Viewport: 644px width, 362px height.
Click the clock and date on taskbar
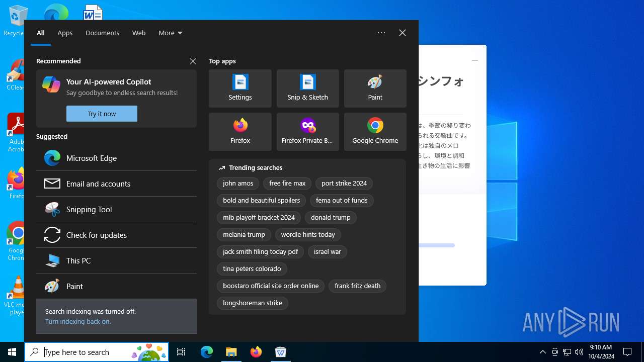click(x=601, y=352)
